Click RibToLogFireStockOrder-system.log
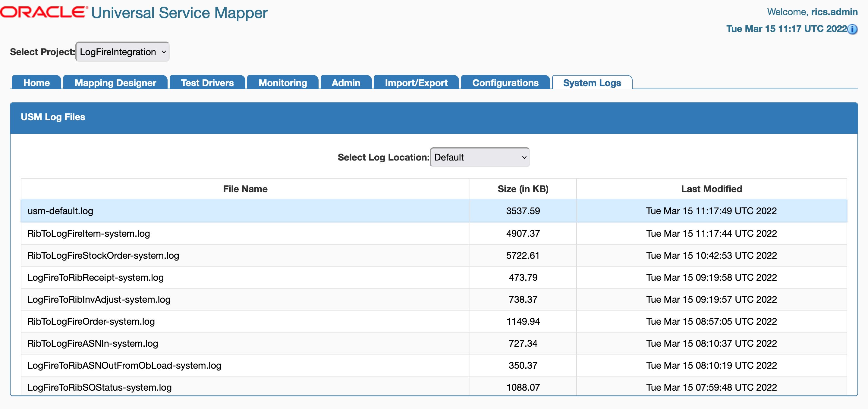This screenshot has width=868, height=409. point(103,255)
